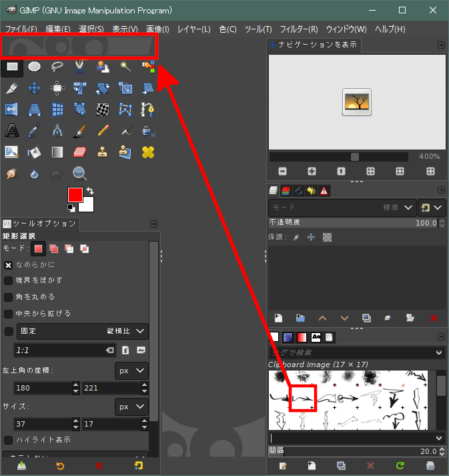
Task: Enable the 角を丸める checkbox
Action: coord(9,297)
